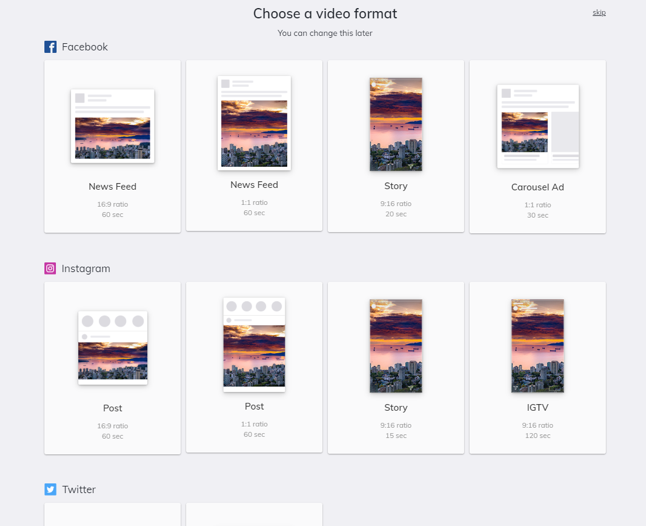This screenshot has height=526, width=646.
Task: Open the first Twitter format card
Action: tap(112, 514)
